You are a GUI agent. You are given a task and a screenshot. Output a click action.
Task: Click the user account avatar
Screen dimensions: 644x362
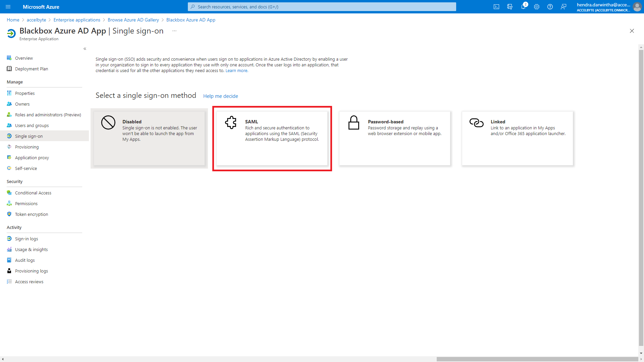(637, 7)
